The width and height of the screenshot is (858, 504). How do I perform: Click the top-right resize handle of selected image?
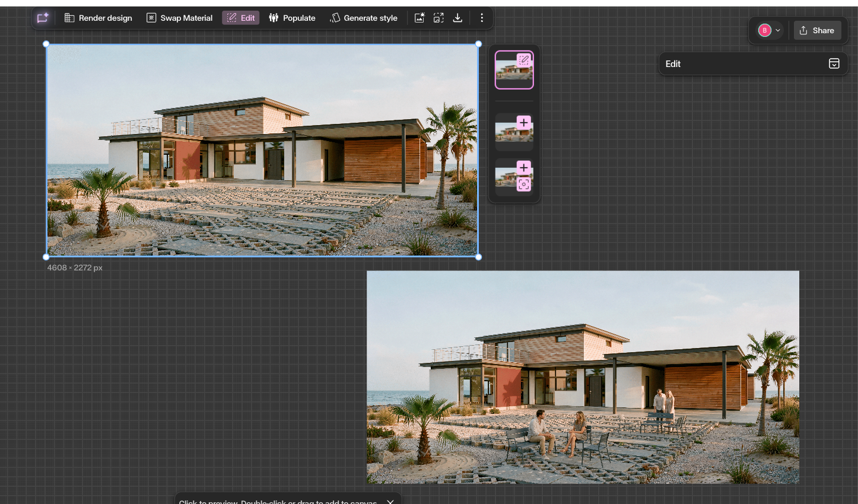(x=478, y=44)
